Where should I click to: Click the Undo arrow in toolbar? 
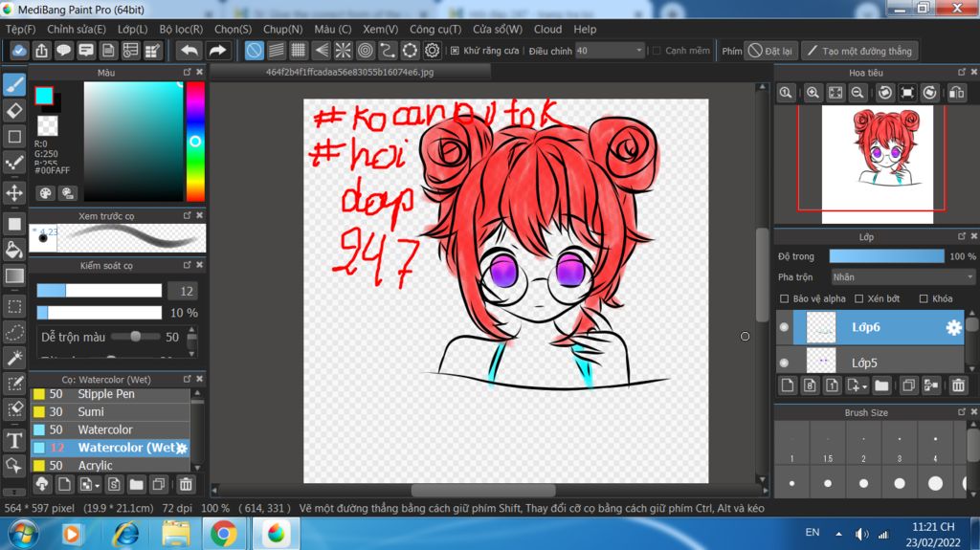pos(189,51)
